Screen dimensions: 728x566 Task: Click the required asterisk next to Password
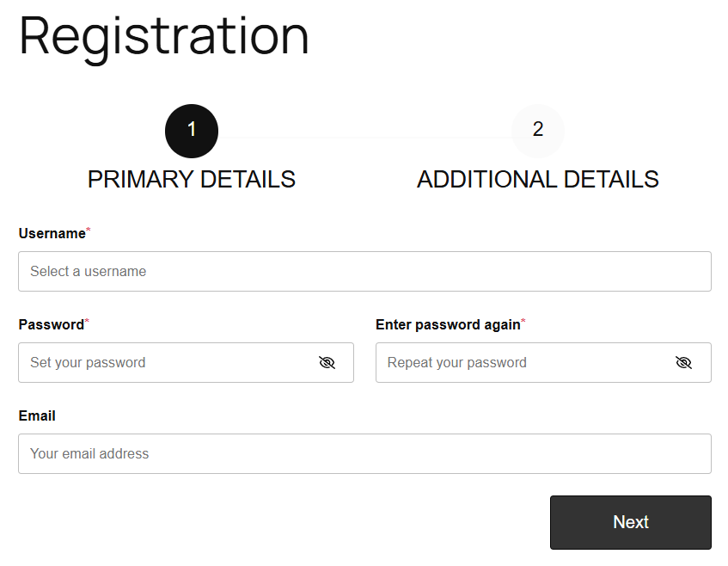pyautogui.click(x=87, y=322)
